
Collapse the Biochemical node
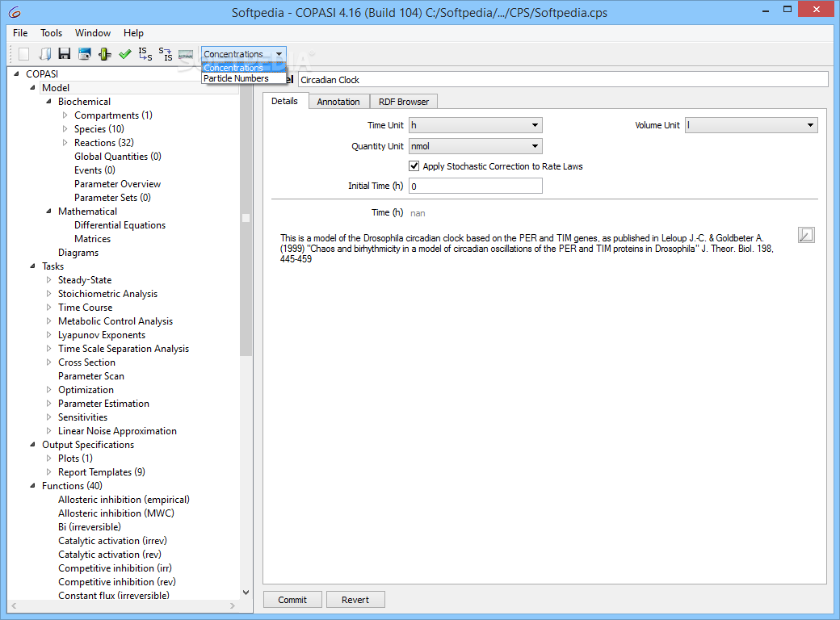48,101
